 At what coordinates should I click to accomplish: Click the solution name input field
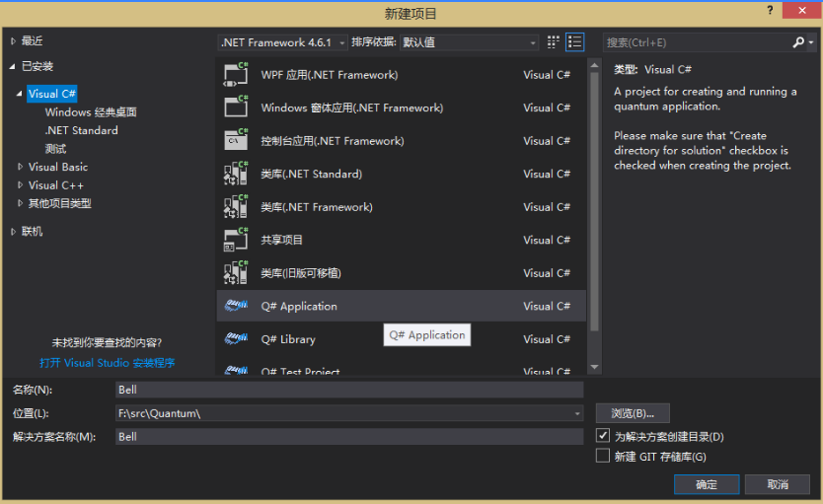[349, 436]
